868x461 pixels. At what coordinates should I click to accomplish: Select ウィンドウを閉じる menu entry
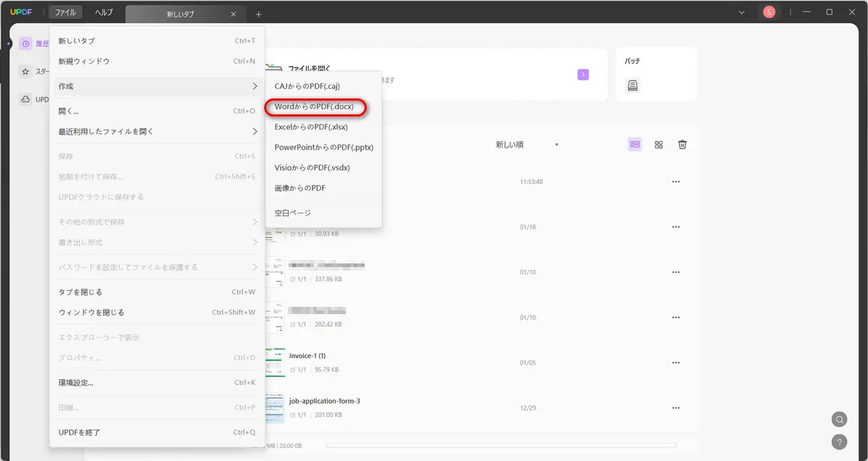tap(157, 313)
